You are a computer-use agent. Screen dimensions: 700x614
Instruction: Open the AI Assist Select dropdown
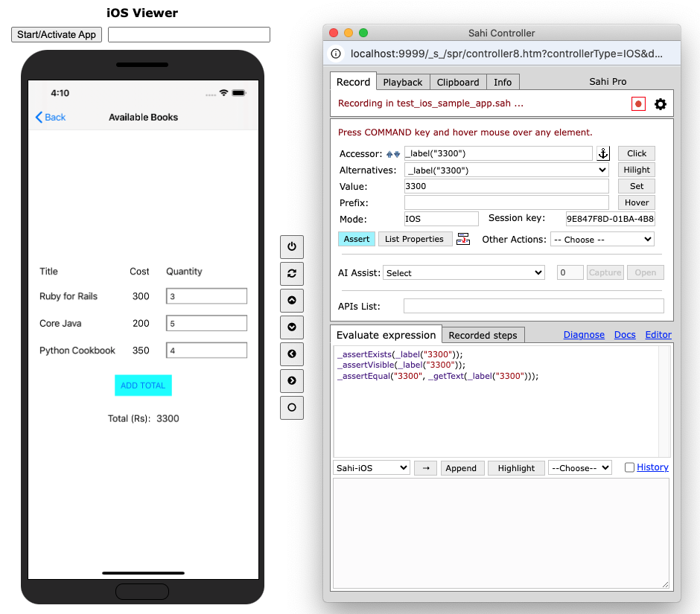(x=463, y=273)
